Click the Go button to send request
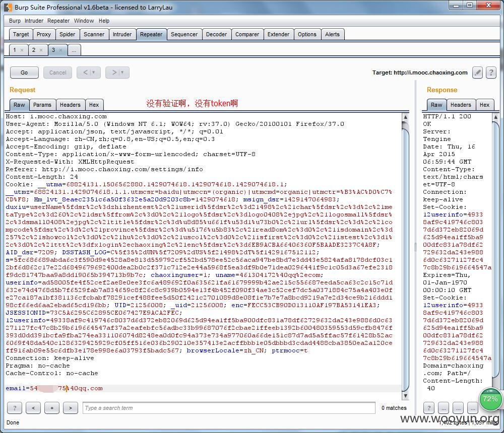Screen dimensions: 504x433 (x=24, y=73)
